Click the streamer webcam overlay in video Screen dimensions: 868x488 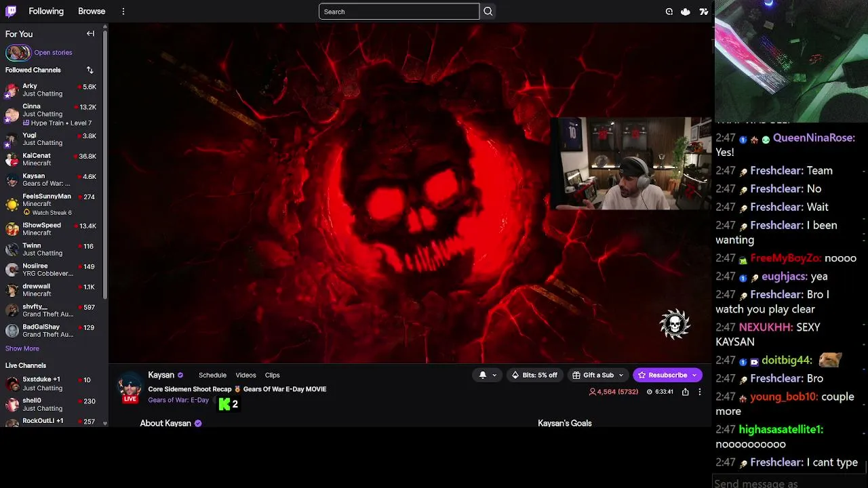coord(631,163)
